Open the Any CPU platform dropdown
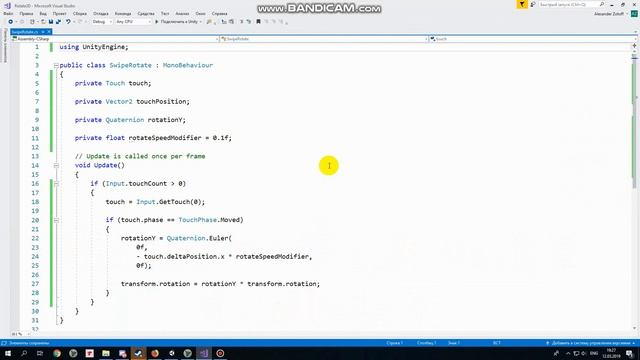Image resolution: width=640 pixels, height=360 pixels. point(133,22)
